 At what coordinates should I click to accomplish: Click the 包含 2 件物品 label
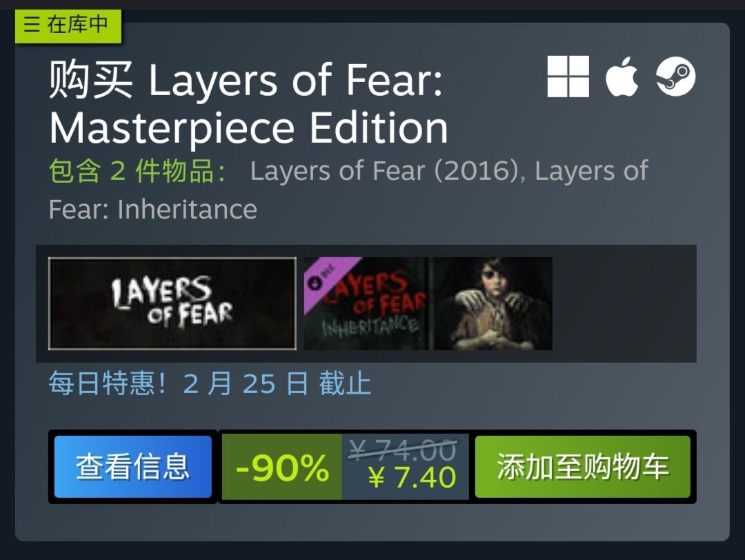click(137, 170)
